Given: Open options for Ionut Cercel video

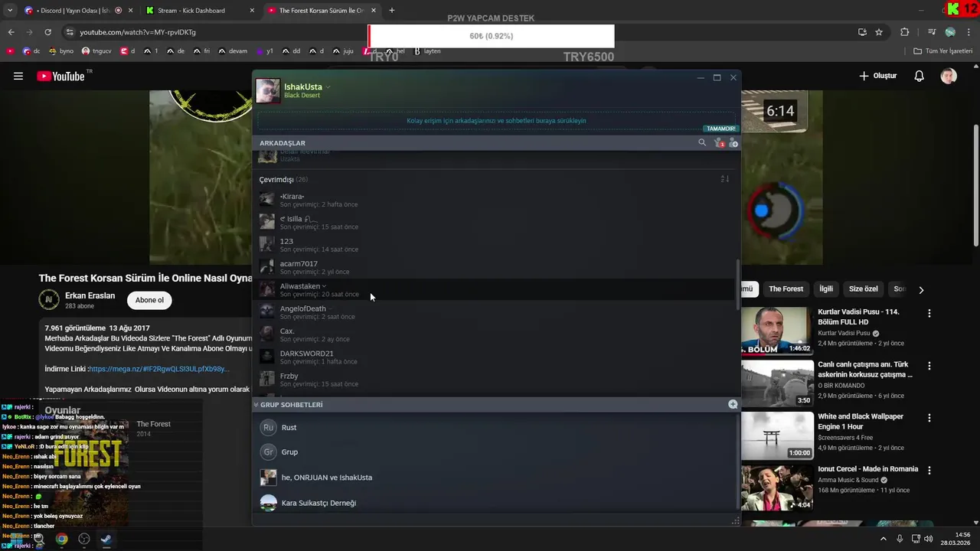Looking at the screenshot, I should (x=929, y=471).
